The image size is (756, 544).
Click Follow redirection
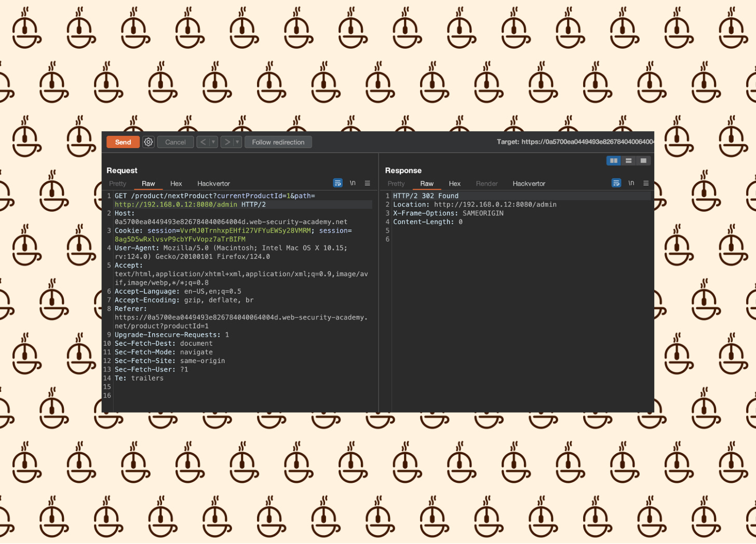click(x=278, y=142)
